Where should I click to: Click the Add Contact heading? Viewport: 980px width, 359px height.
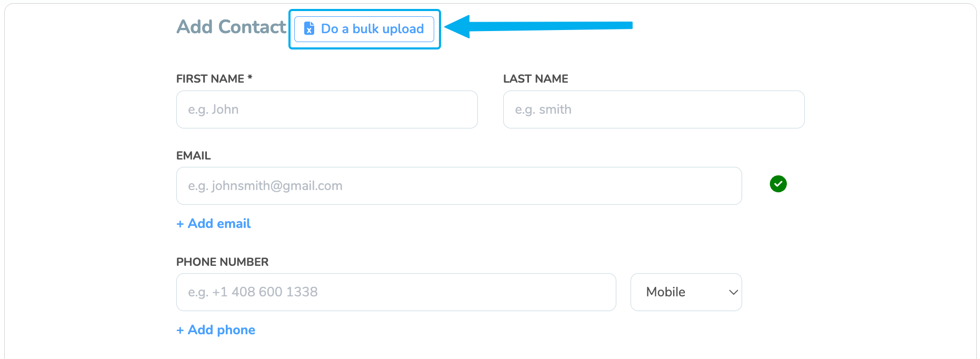pyautogui.click(x=231, y=27)
